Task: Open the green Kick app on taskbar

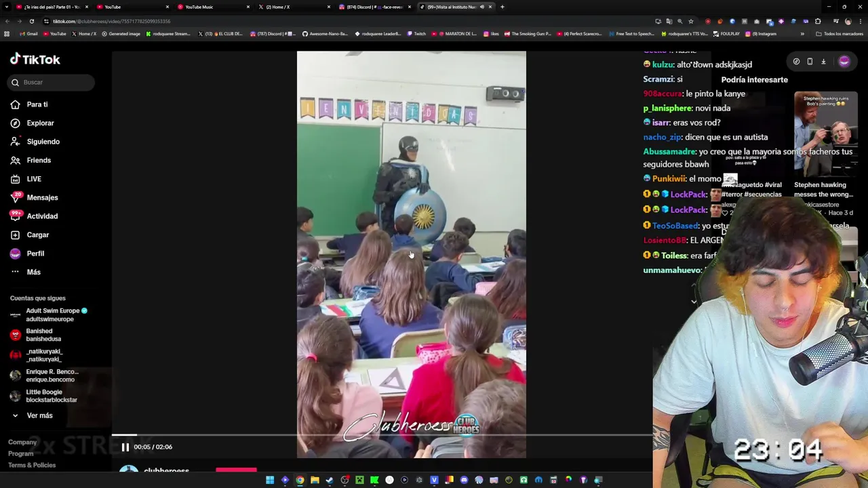Action: (374, 480)
